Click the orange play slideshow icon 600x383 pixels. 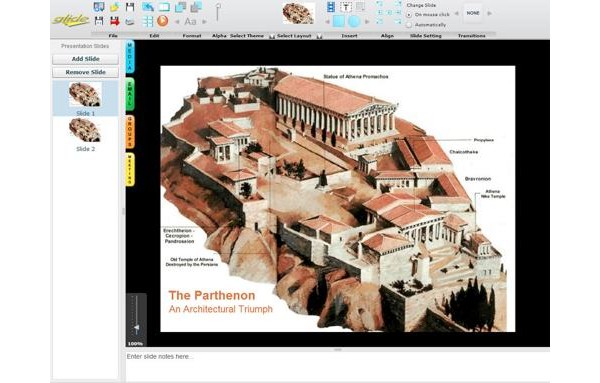[x=163, y=21]
